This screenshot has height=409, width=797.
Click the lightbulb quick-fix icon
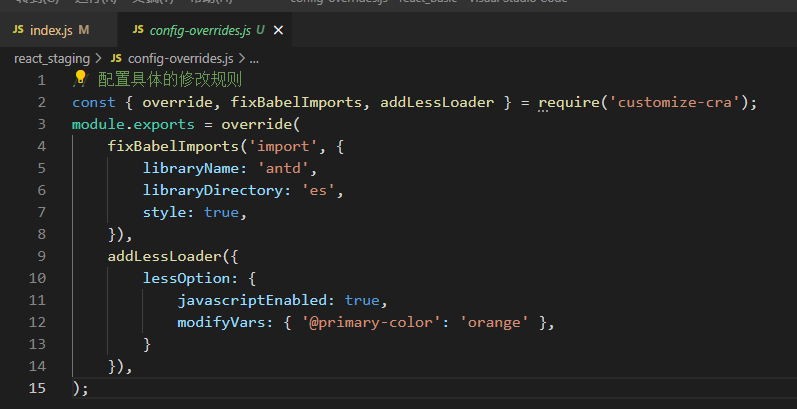(x=80, y=78)
